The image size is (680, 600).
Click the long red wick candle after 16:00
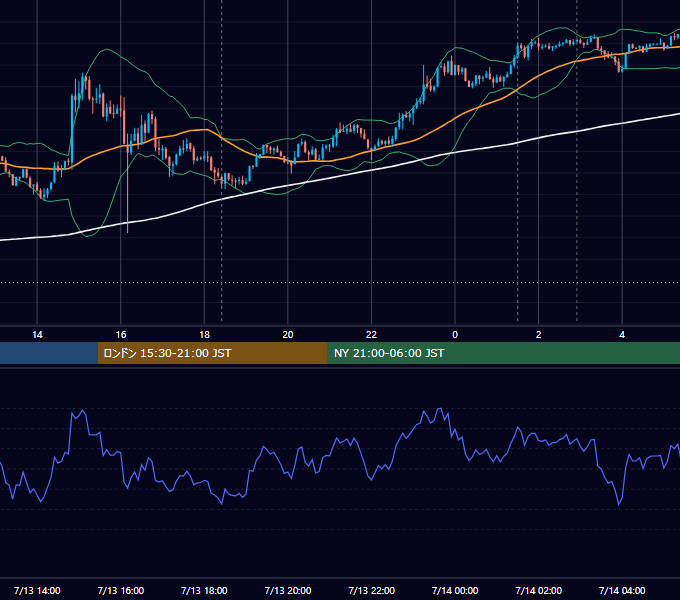coord(128,186)
